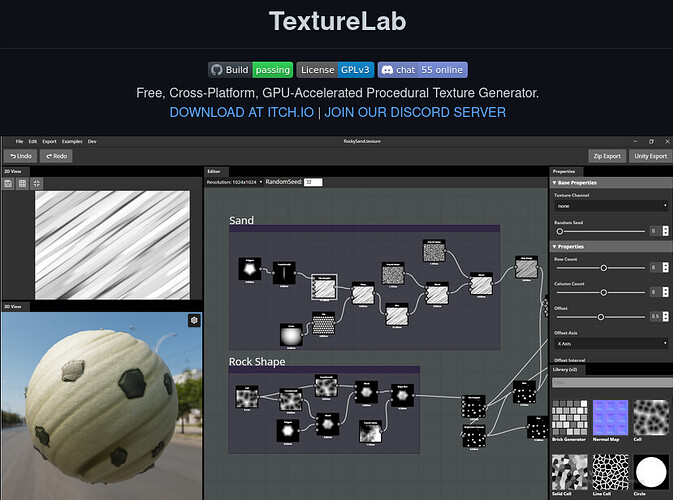The height and width of the screenshot is (500, 673).
Task: Open the Resolution 1024x1024 dropdown
Action: pyautogui.click(x=234, y=182)
